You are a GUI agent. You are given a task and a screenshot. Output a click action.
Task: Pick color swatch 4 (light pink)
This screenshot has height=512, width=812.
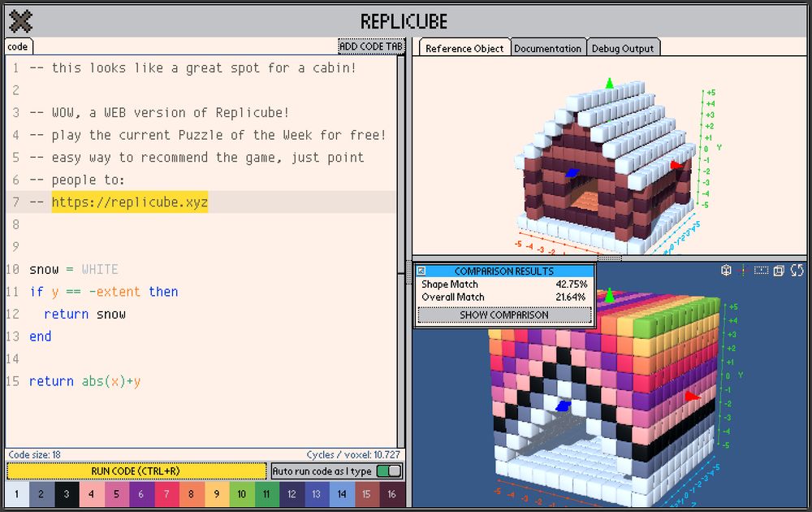pyautogui.click(x=91, y=494)
